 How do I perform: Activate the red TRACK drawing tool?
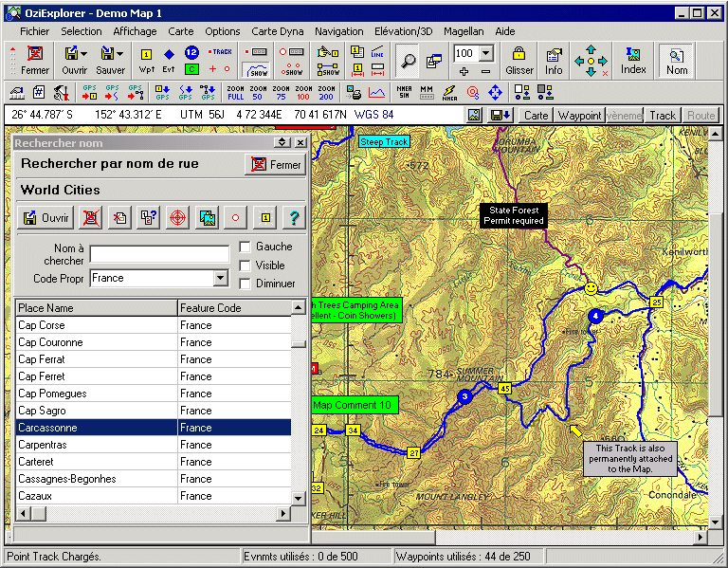point(220,51)
